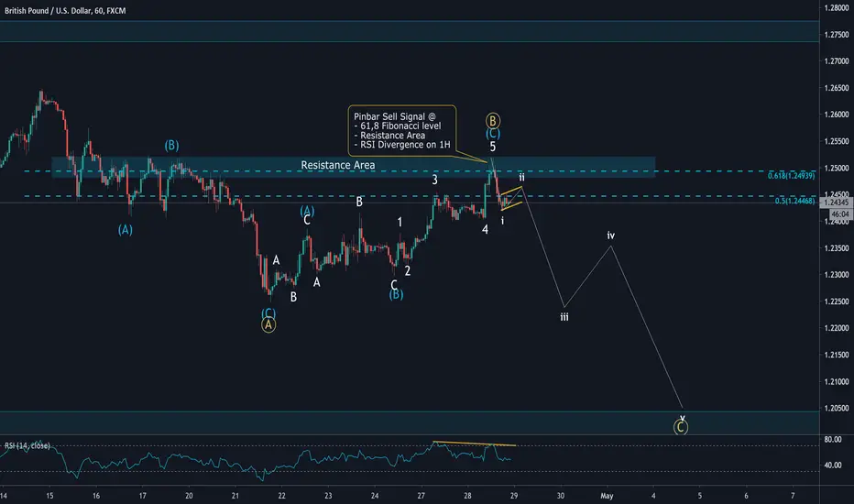Viewport: 854px width, 504px height.
Task: Click the 1.28000 price axis label
Action: click(x=837, y=8)
